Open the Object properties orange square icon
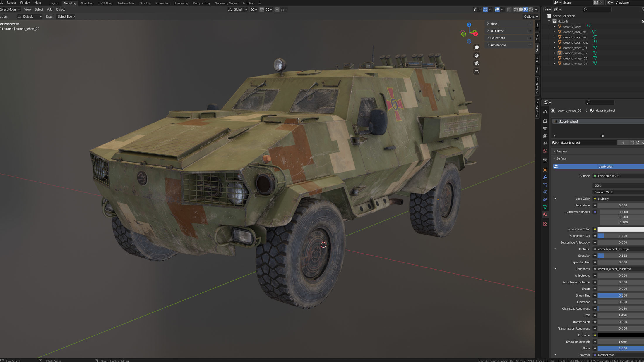This screenshot has height=362, width=644. (545, 170)
